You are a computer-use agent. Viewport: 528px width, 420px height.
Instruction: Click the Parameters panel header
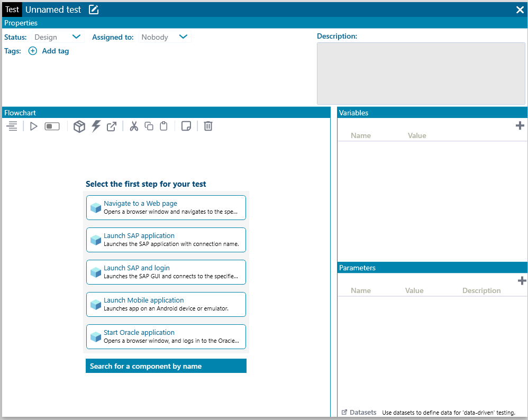tap(432, 268)
